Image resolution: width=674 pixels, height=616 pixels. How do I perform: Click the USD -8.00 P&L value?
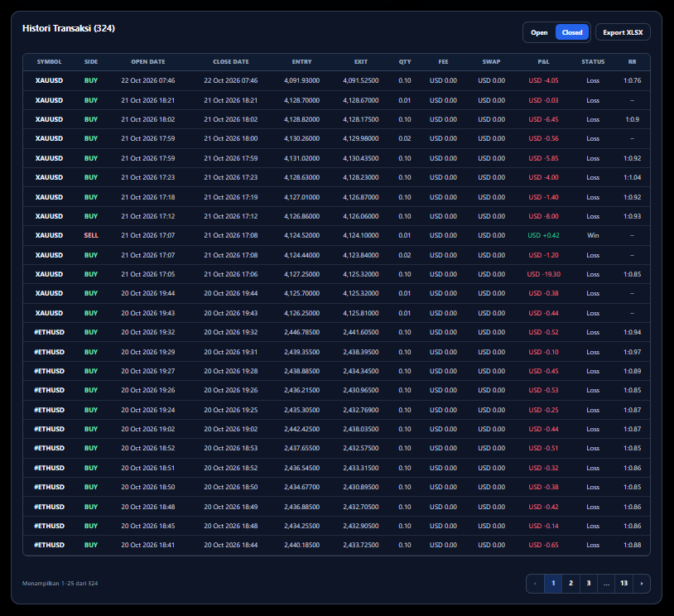[x=543, y=216]
